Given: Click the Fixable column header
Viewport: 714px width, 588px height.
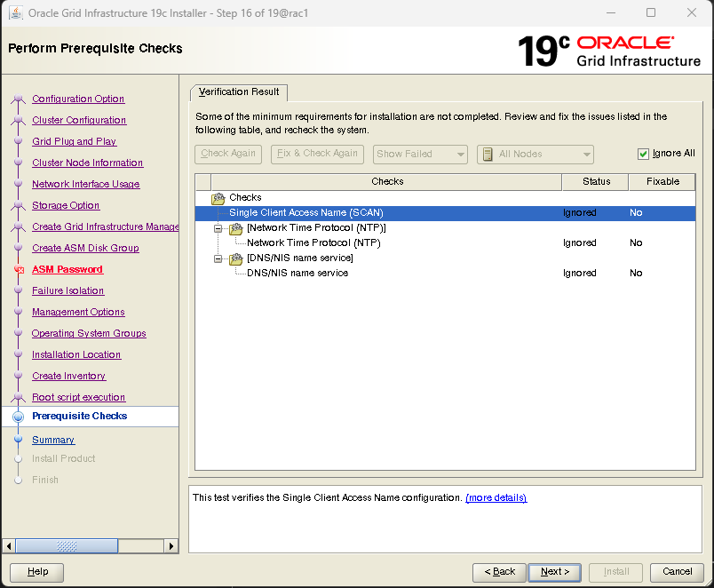Looking at the screenshot, I should [x=662, y=182].
